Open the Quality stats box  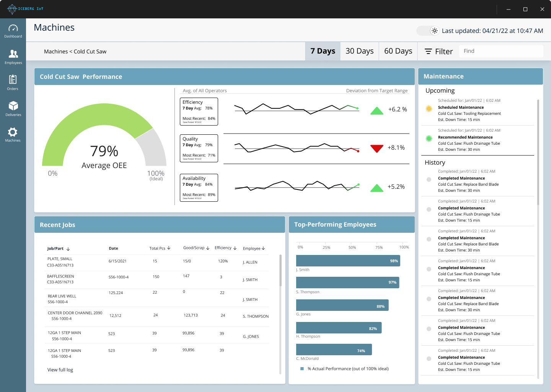[x=199, y=148]
